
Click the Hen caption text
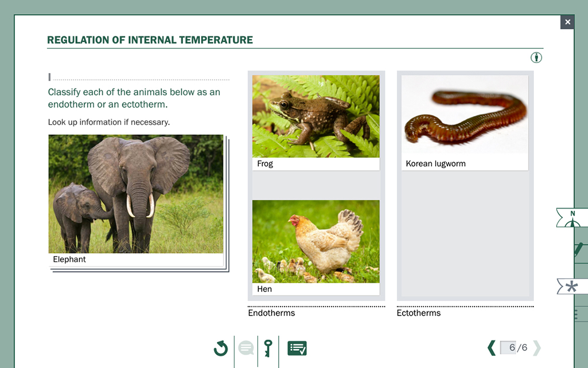click(x=265, y=289)
